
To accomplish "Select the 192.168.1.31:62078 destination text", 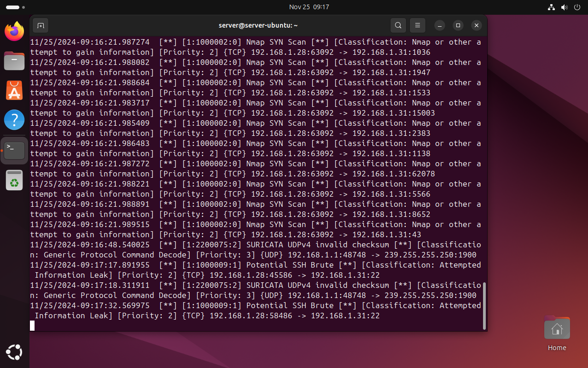I will [394, 174].
